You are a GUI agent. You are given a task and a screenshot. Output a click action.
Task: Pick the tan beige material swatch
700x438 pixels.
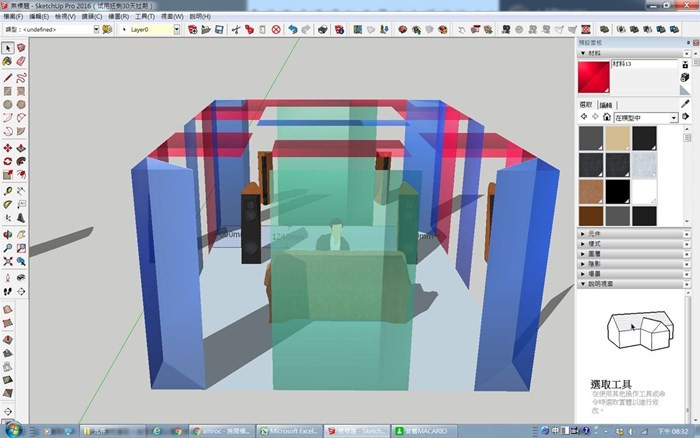pyautogui.click(x=617, y=138)
